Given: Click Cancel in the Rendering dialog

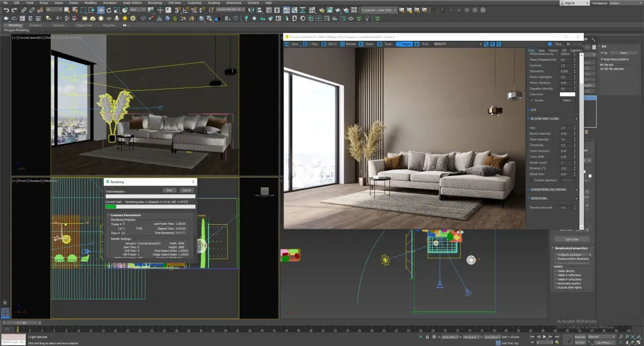Looking at the screenshot, I should pyautogui.click(x=186, y=190).
